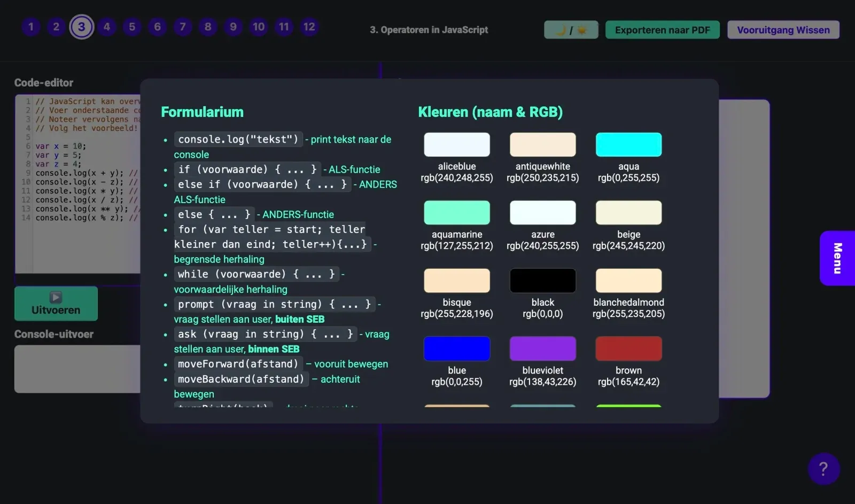
Task: Open step 11
Action: tap(284, 27)
